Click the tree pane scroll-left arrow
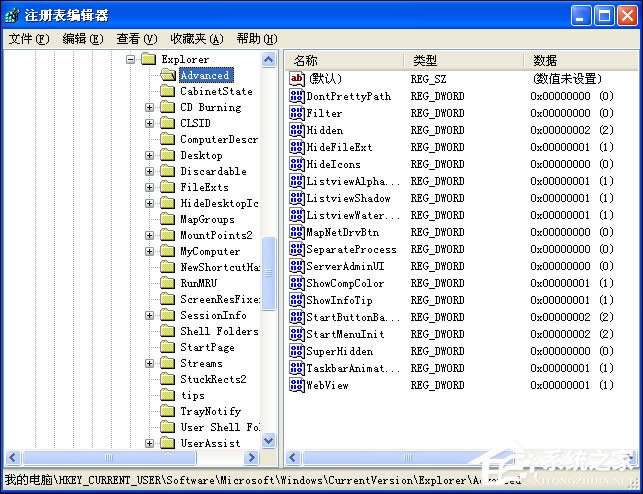This screenshot has width=643, height=494. point(13,458)
